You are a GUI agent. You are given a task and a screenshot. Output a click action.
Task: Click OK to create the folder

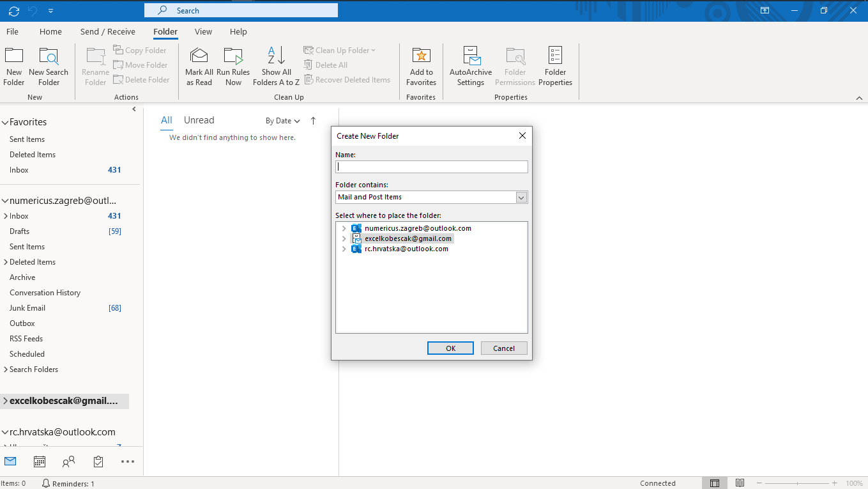(450, 348)
